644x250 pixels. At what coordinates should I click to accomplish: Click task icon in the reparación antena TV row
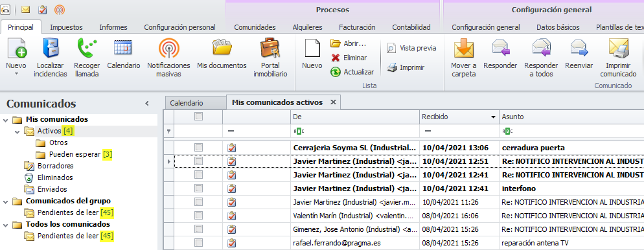pyautogui.click(x=232, y=243)
